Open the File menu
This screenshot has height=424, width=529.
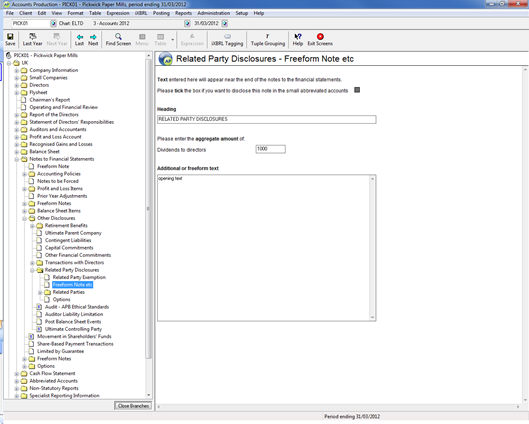10,13
